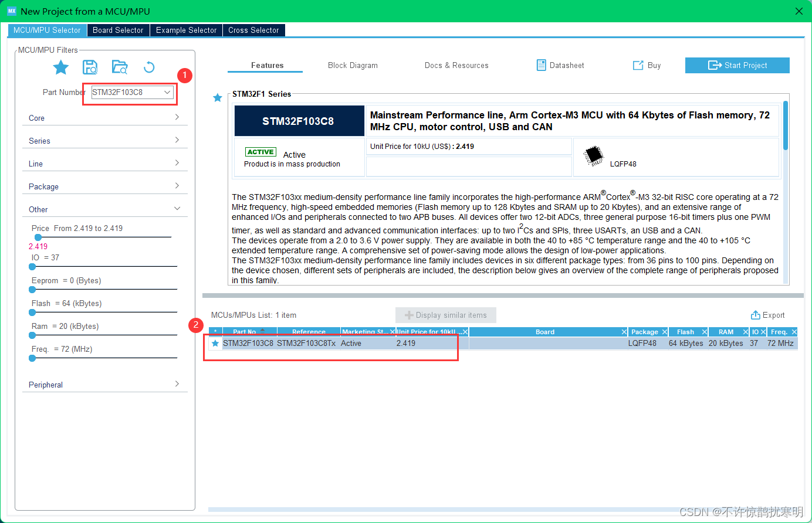The height and width of the screenshot is (523, 812).
Task: Collapse the Other filter section
Action: point(104,209)
